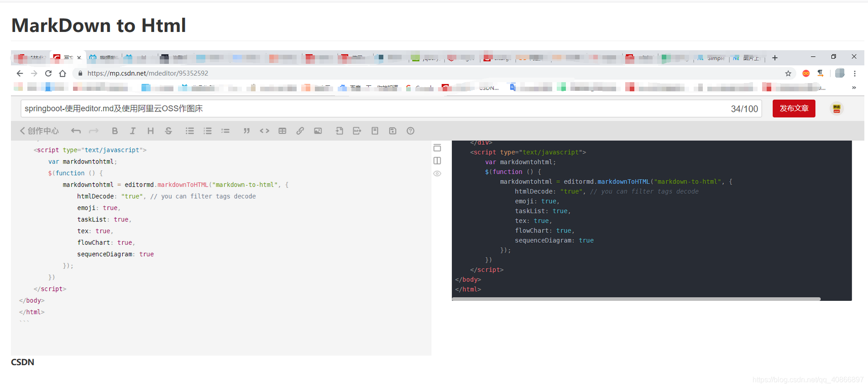Click the 发布文章 publish button
The width and height of the screenshot is (868, 388).
(794, 109)
